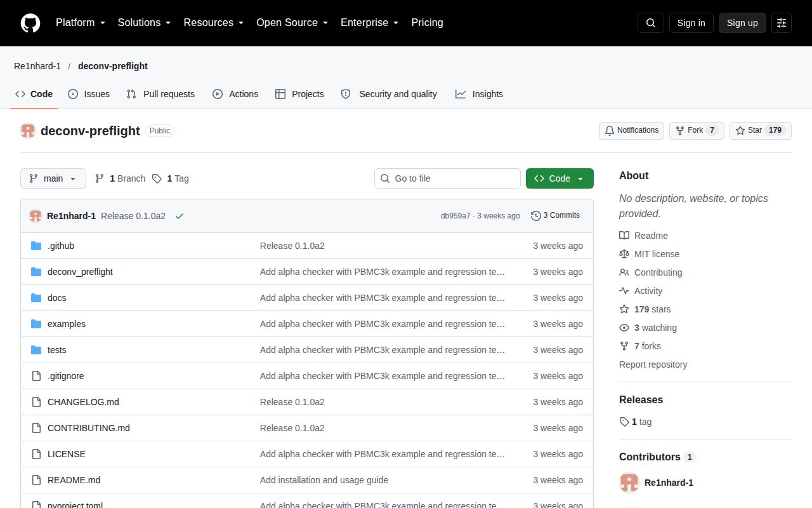Open the 1 Tag link beside Branch
The width and height of the screenshot is (812, 508).
tap(170, 178)
